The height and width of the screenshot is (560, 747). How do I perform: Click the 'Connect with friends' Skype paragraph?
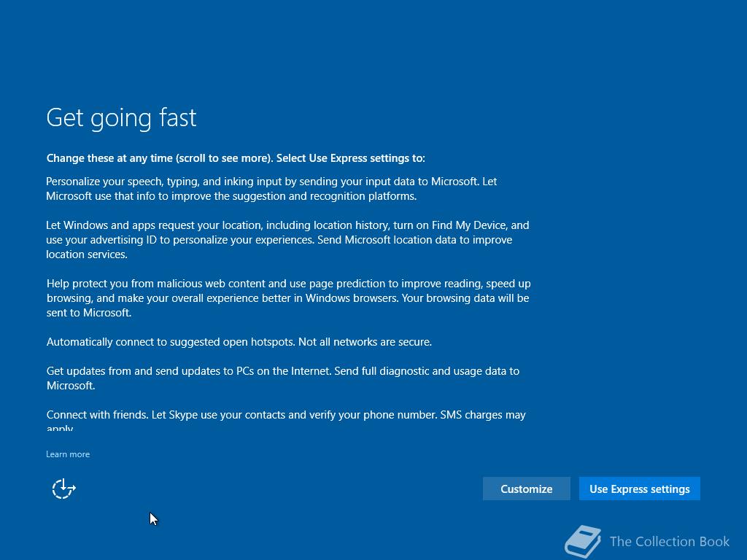pos(286,421)
